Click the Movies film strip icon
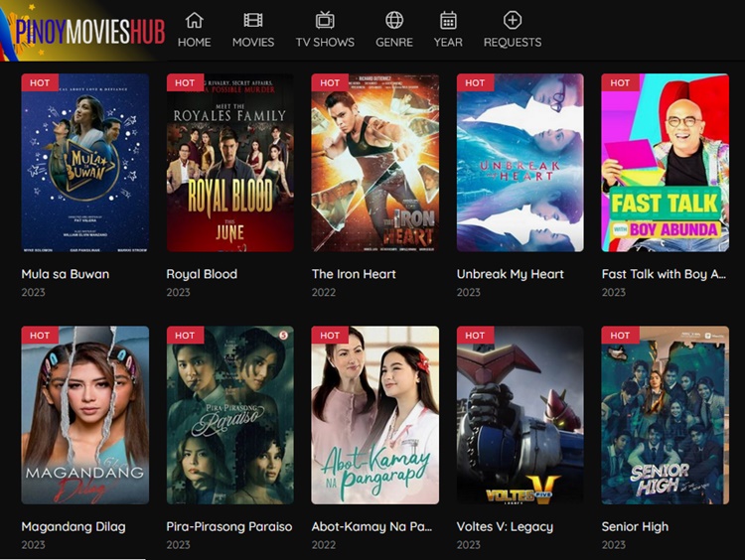This screenshot has width=745, height=560. tap(253, 21)
